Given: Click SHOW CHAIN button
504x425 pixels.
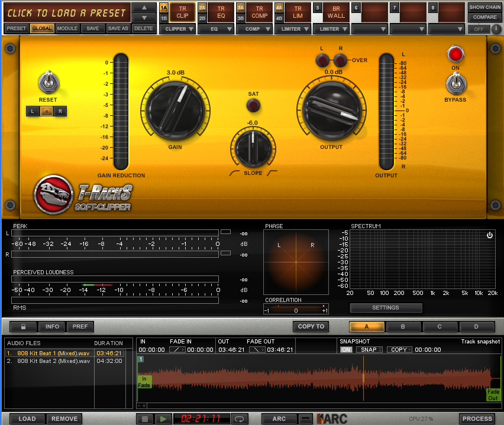Looking at the screenshot, I should (484, 7).
